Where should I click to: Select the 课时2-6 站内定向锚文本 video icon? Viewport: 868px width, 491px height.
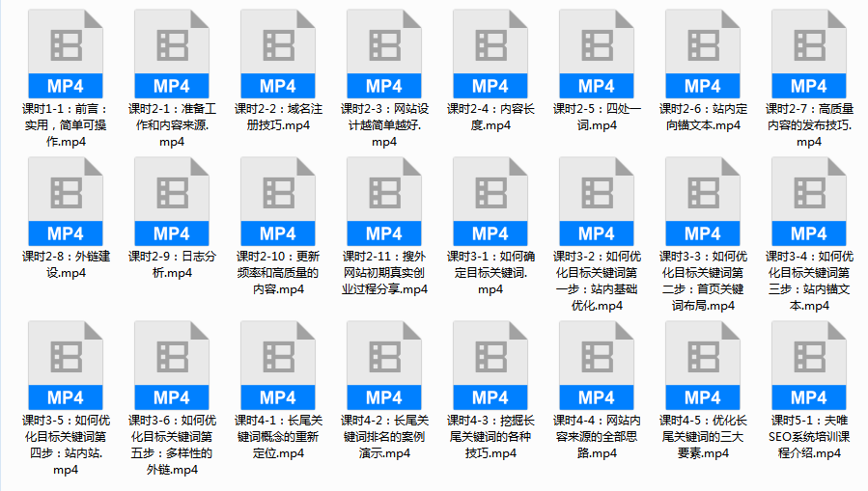click(x=703, y=53)
